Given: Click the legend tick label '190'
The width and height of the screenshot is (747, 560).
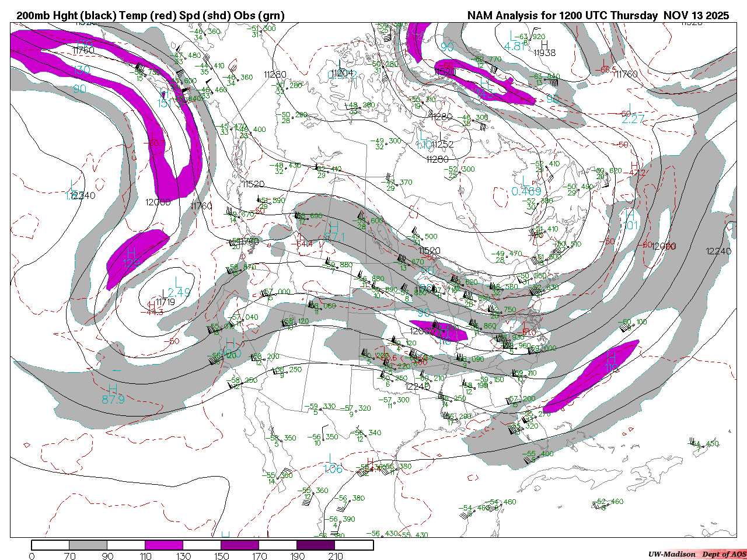Looking at the screenshot, I should [297, 556].
